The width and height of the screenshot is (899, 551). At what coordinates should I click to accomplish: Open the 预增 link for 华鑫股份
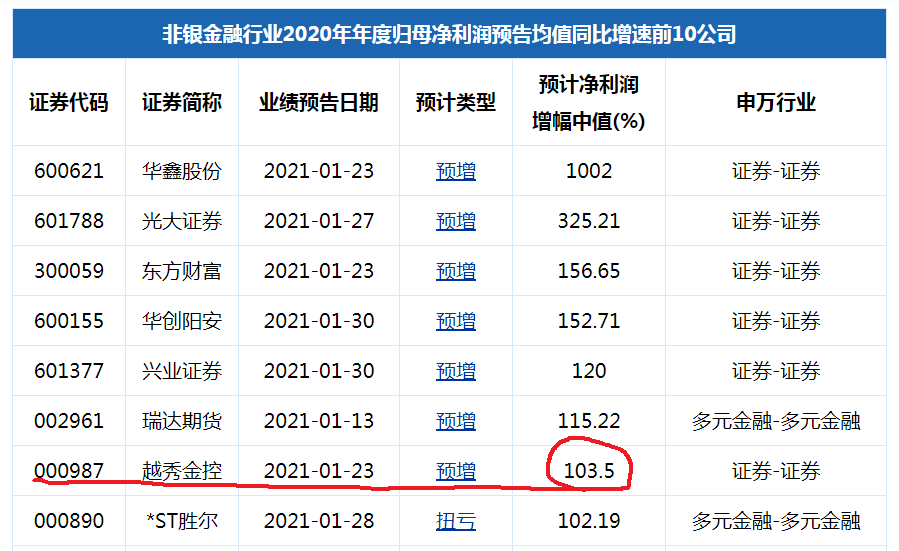pyautogui.click(x=456, y=171)
